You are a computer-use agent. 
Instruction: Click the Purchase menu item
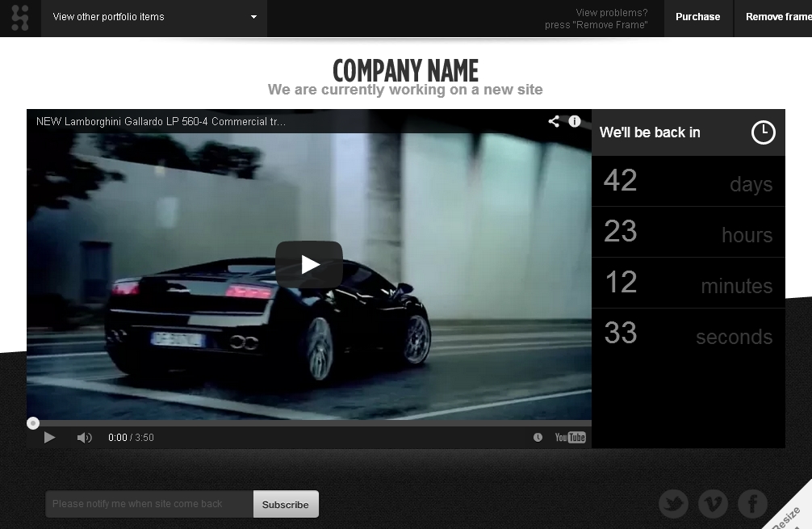click(x=697, y=17)
